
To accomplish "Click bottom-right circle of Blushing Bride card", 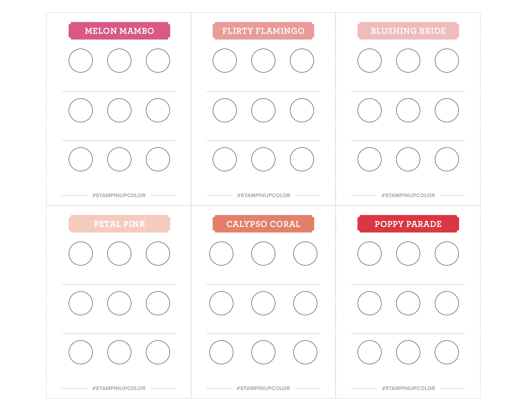I will pos(447,159).
